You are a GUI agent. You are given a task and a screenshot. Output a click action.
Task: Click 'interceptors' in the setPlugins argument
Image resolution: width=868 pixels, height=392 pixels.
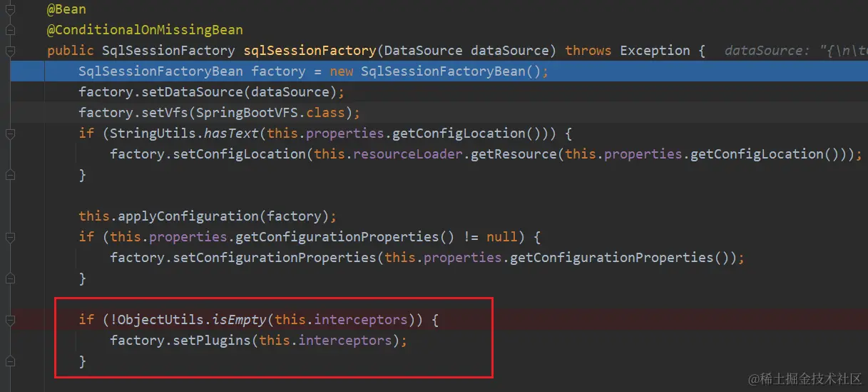coord(345,341)
